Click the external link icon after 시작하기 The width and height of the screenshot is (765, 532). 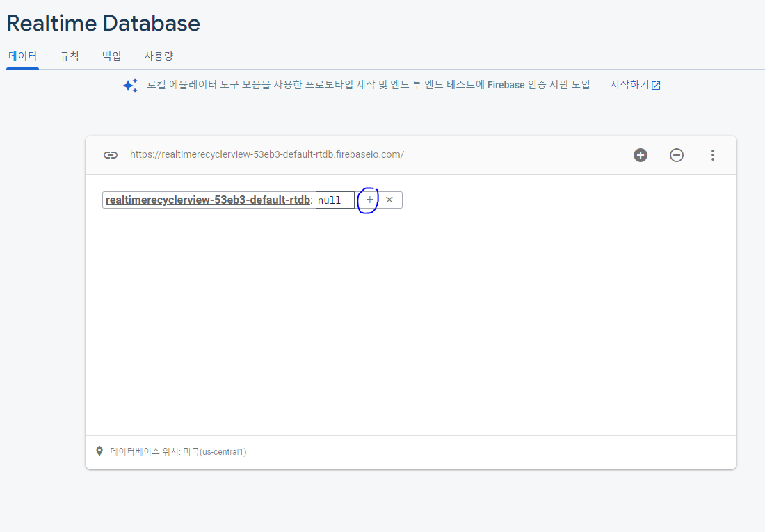point(657,86)
